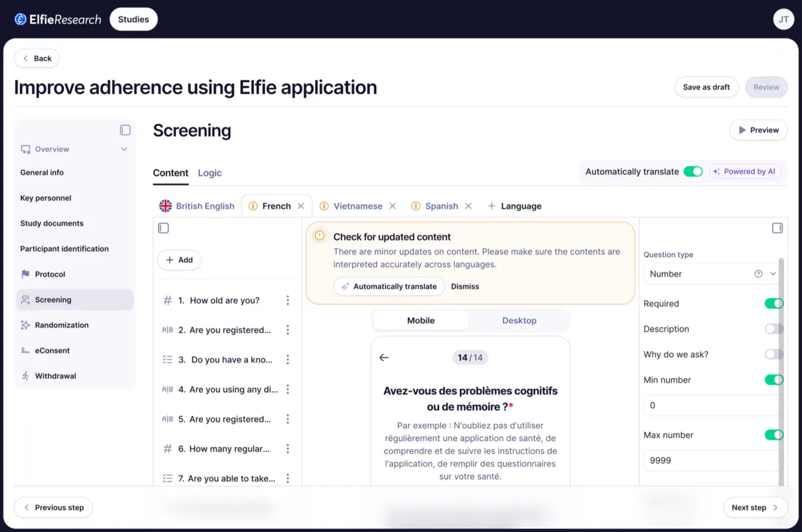The image size is (802, 532).
Task: Toggle the Automatically translate switch
Action: 693,172
